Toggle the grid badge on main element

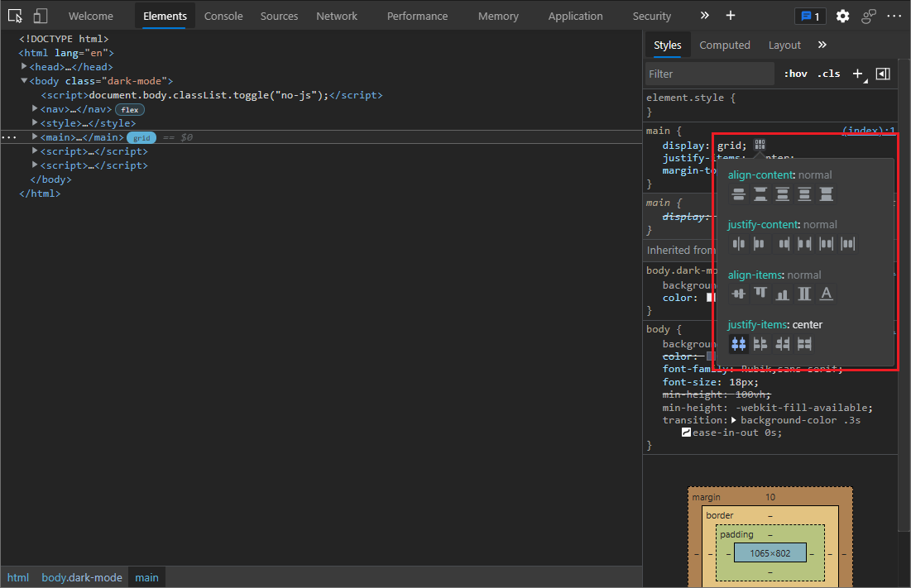pos(141,137)
